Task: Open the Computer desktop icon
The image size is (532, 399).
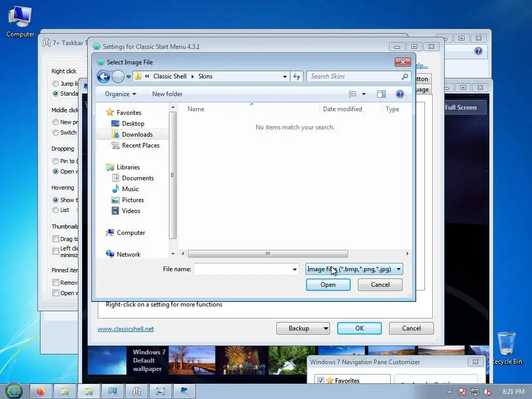Action: [20, 22]
